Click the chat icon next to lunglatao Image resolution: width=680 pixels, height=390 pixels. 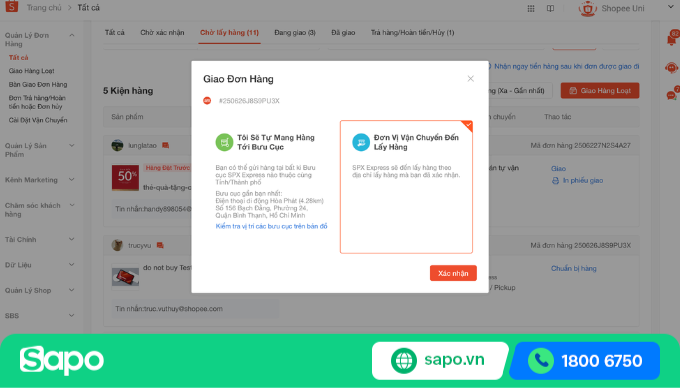(x=165, y=145)
